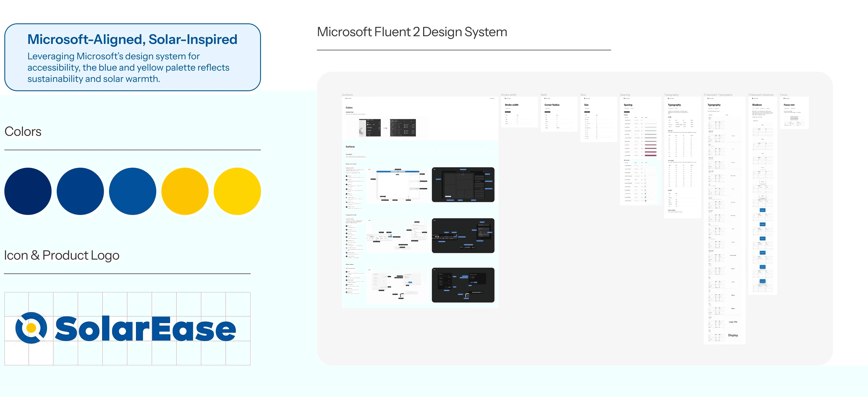Click the SolarEase wordmark text
The height and width of the screenshot is (397, 868).
coord(145,328)
